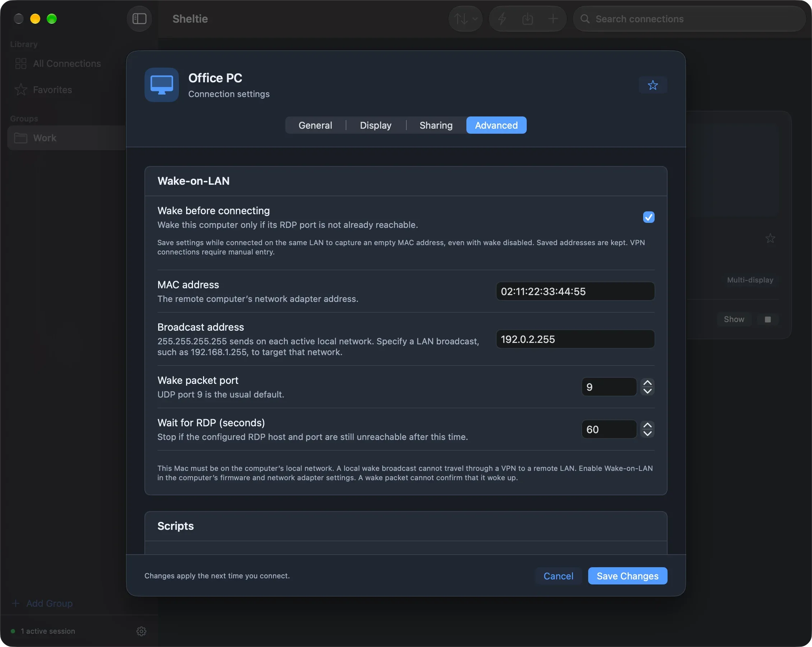Increase Wake packet port with up arrow
812x647 pixels.
pyautogui.click(x=647, y=383)
